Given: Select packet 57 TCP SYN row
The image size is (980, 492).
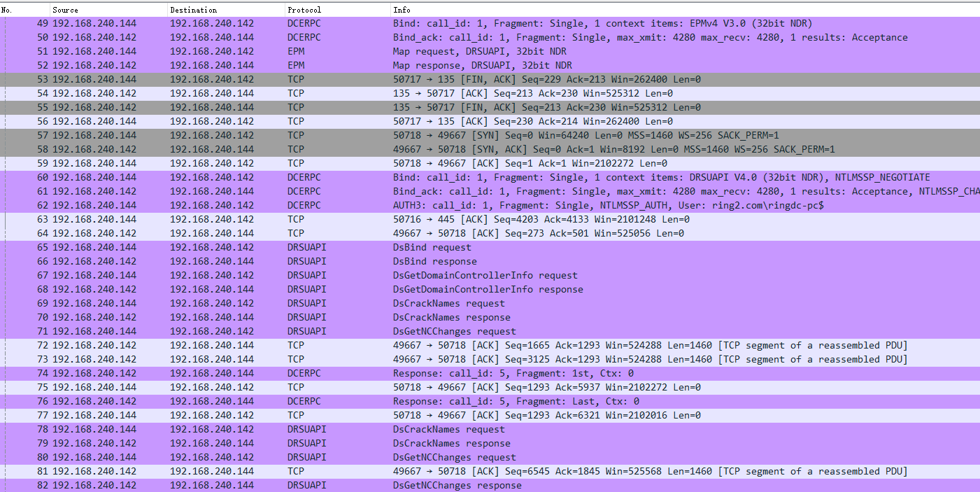Looking at the screenshot, I should tap(490, 135).
